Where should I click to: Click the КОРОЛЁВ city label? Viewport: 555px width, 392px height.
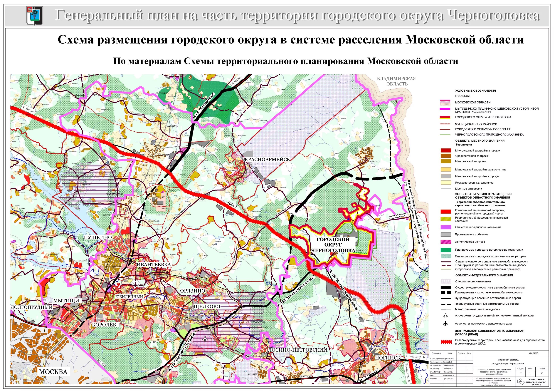(x=104, y=325)
